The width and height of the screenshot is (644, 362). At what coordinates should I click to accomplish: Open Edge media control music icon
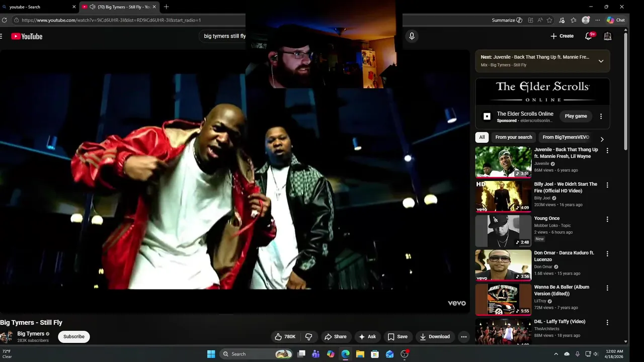click(561, 20)
